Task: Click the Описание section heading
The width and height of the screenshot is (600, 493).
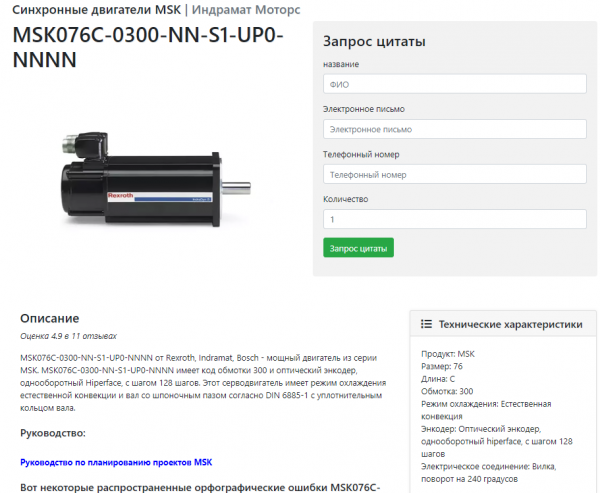Action: [50, 318]
